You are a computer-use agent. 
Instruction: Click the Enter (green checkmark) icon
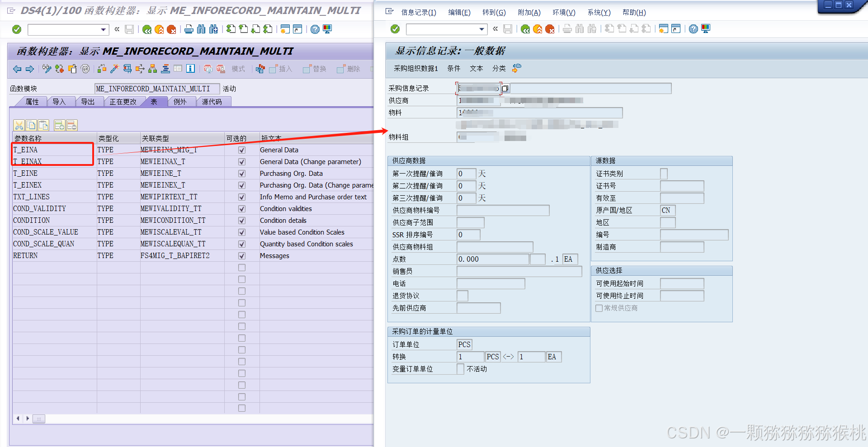(x=17, y=29)
